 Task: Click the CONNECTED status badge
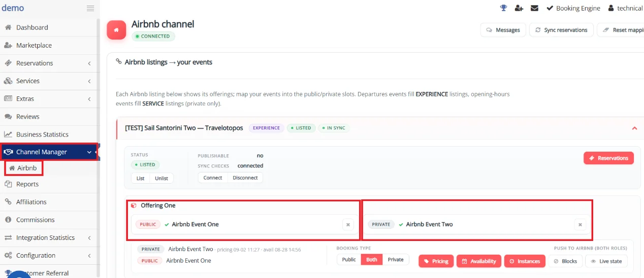tap(153, 36)
